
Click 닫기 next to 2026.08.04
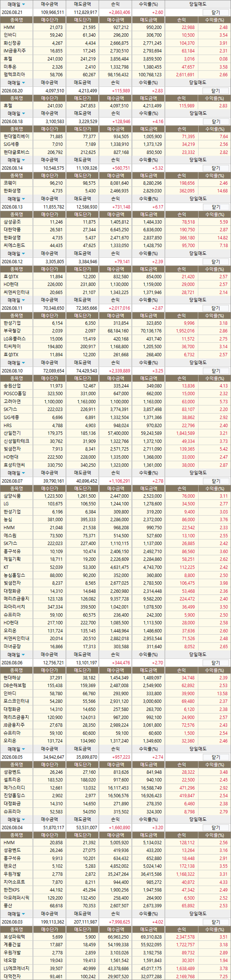tap(216, 827)
